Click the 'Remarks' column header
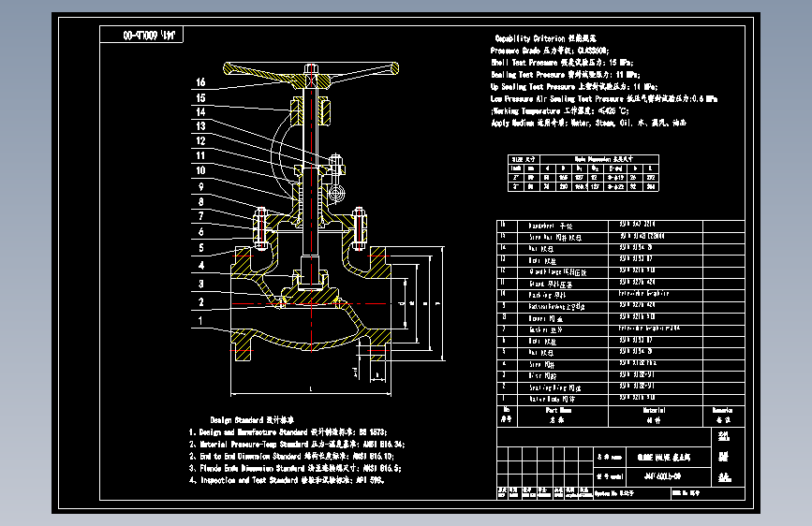 coord(723,416)
